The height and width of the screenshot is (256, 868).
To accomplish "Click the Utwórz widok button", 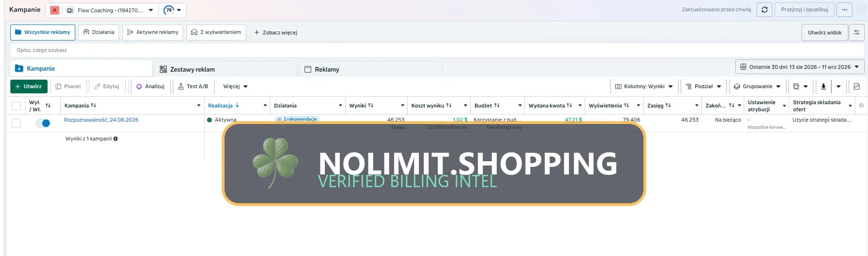I will pos(825,33).
